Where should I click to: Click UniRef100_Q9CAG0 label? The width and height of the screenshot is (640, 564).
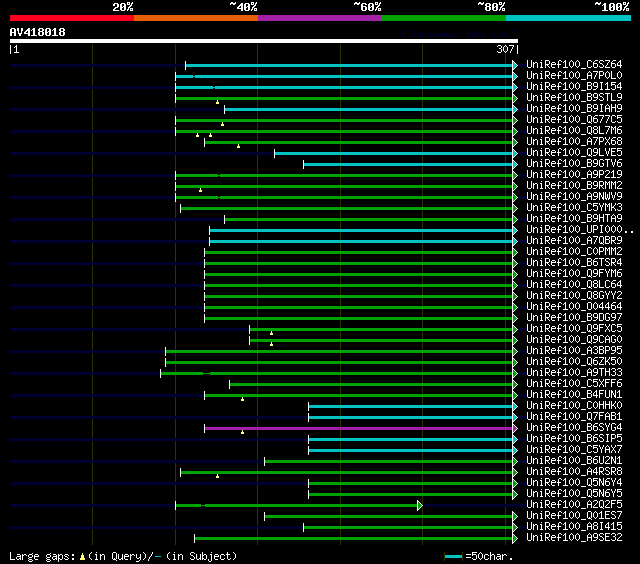(574, 340)
